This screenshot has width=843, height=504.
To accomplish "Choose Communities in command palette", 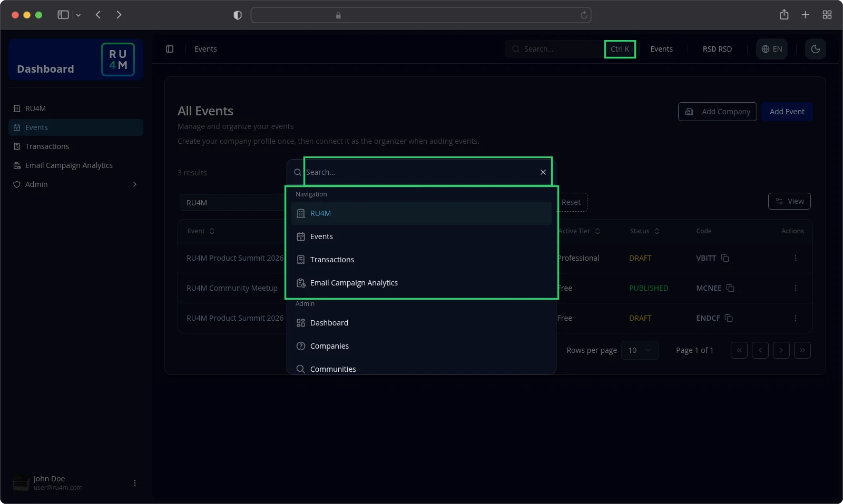I will click(421, 369).
